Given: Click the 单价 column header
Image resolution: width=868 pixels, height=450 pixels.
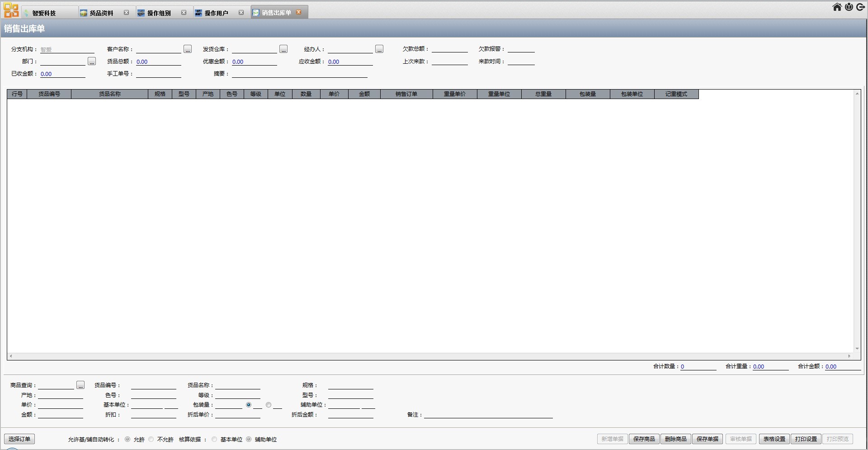Looking at the screenshot, I should [x=334, y=94].
